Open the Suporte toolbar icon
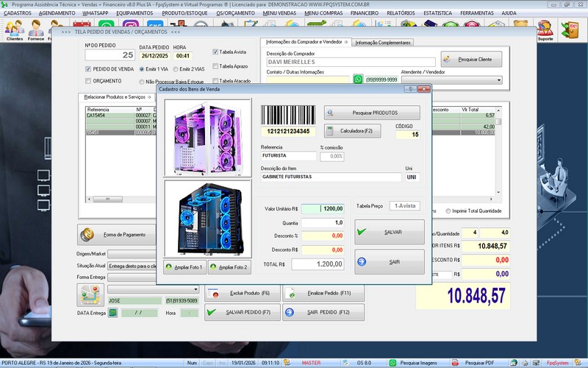Viewport: 588px width, 368px height. coord(545,30)
